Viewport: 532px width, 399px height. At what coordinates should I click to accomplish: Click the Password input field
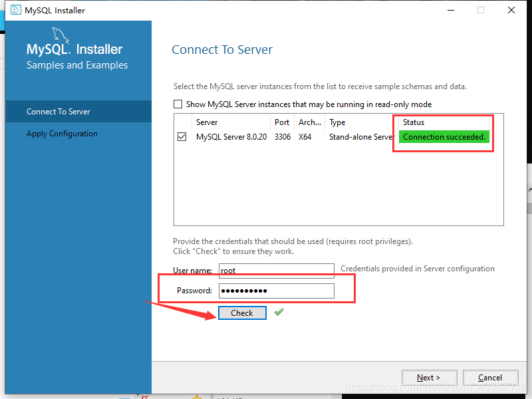click(277, 291)
